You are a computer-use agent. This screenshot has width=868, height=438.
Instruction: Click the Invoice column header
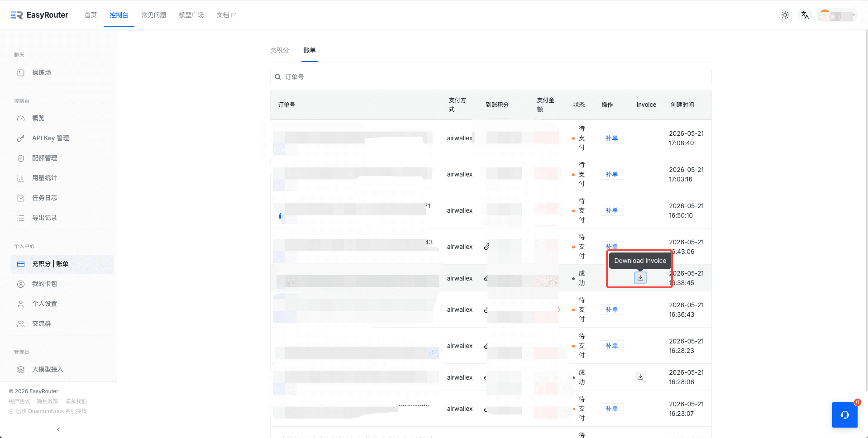[x=646, y=105]
